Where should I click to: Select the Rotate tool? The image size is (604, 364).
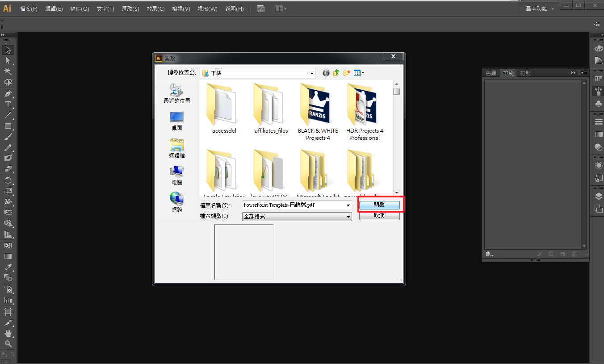coord(8,180)
